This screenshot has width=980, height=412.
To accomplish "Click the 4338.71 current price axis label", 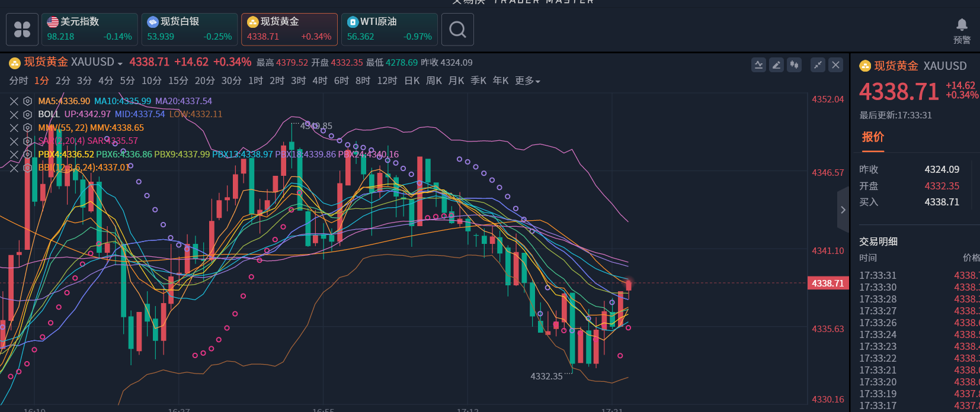I will pos(828,284).
